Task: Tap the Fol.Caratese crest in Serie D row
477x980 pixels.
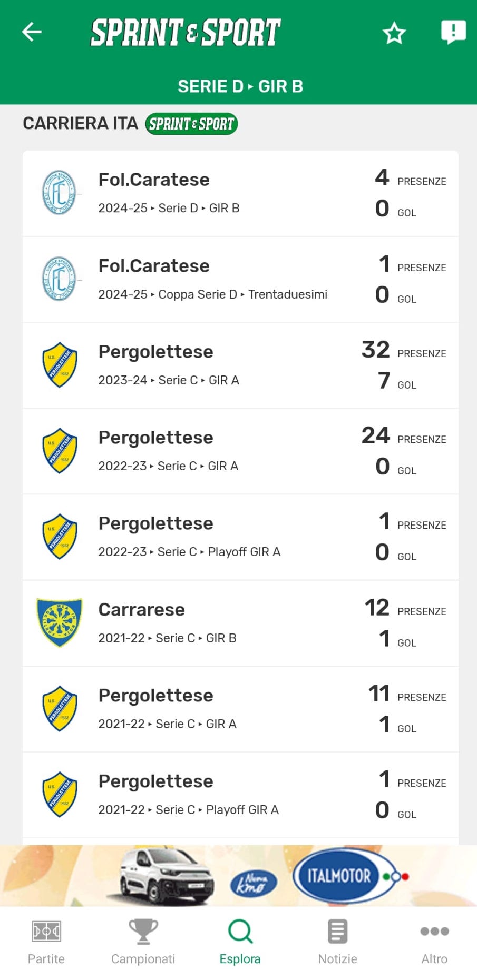Action: [x=59, y=193]
